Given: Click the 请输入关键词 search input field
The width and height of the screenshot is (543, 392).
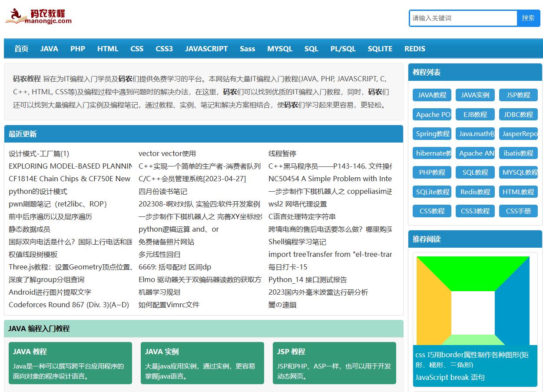Looking at the screenshot, I should (462, 18).
